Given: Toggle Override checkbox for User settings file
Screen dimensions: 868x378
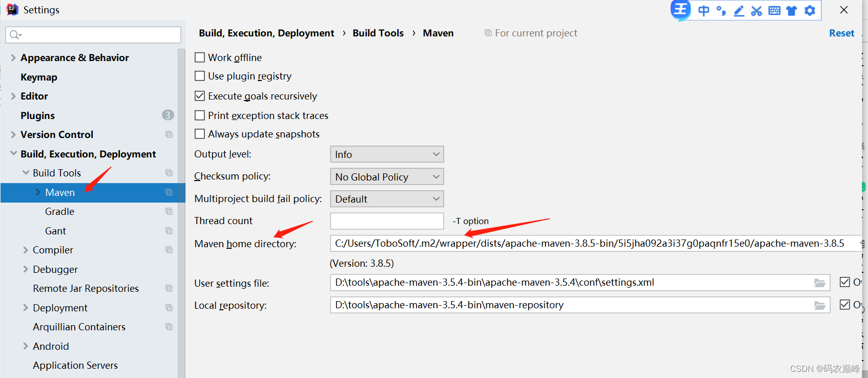Looking at the screenshot, I should (x=845, y=282).
